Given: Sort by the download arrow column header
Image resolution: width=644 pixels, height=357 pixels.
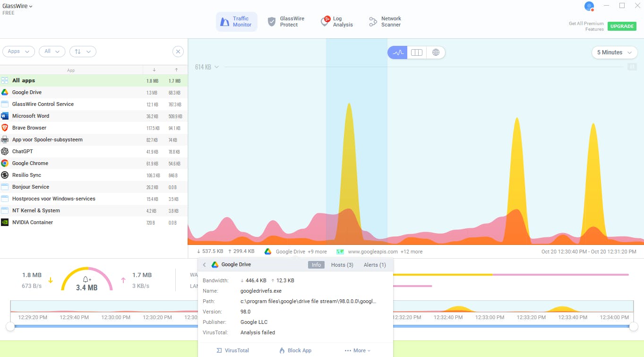Looking at the screenshot, I should 154,70.
